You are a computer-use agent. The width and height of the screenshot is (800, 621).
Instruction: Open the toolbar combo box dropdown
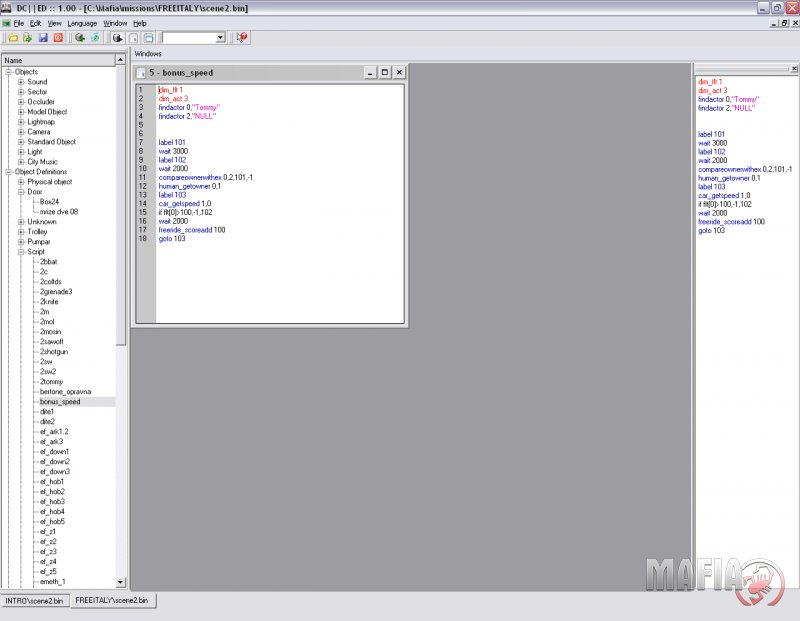(221, 38)
